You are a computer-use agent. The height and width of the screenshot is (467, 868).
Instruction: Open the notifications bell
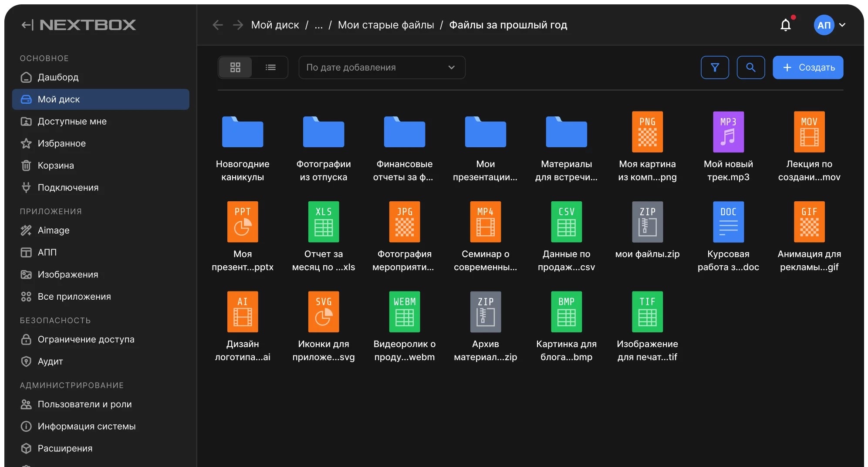[786, 25]
